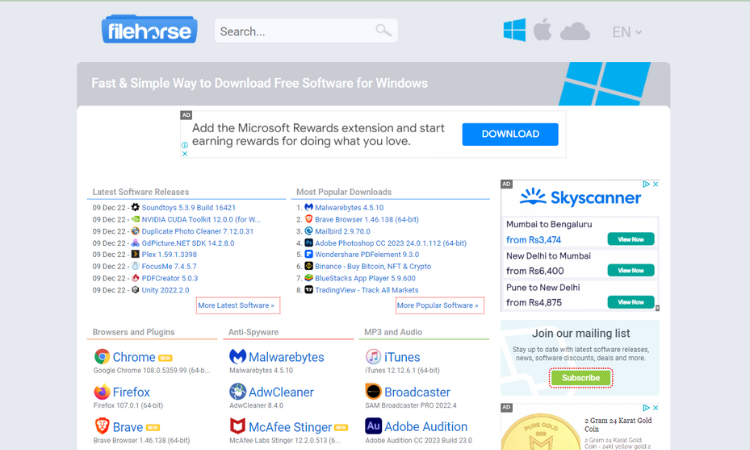Open Binance - Buy Bitcoin, NFT & Crypto
The width and height of the screenshot is (750, 450).
click(x=373, y=266)
